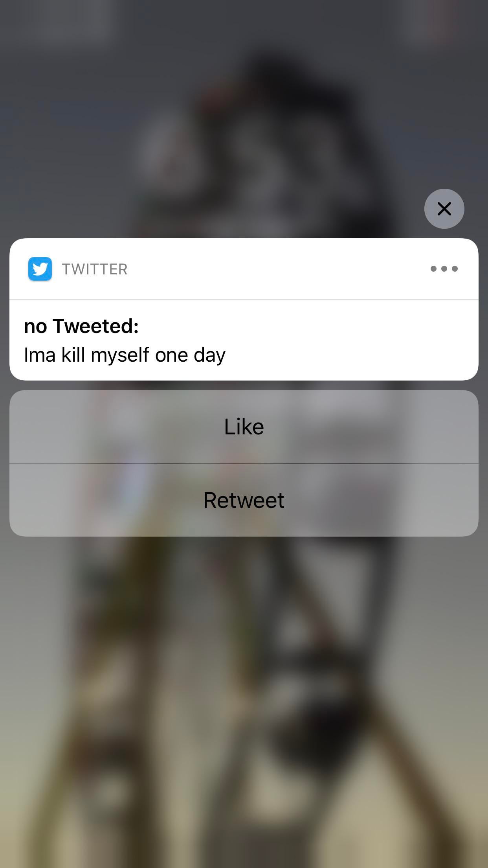Show notification settings via the ellipsis icon
This screenshot has width=488, height=868.
444,269
